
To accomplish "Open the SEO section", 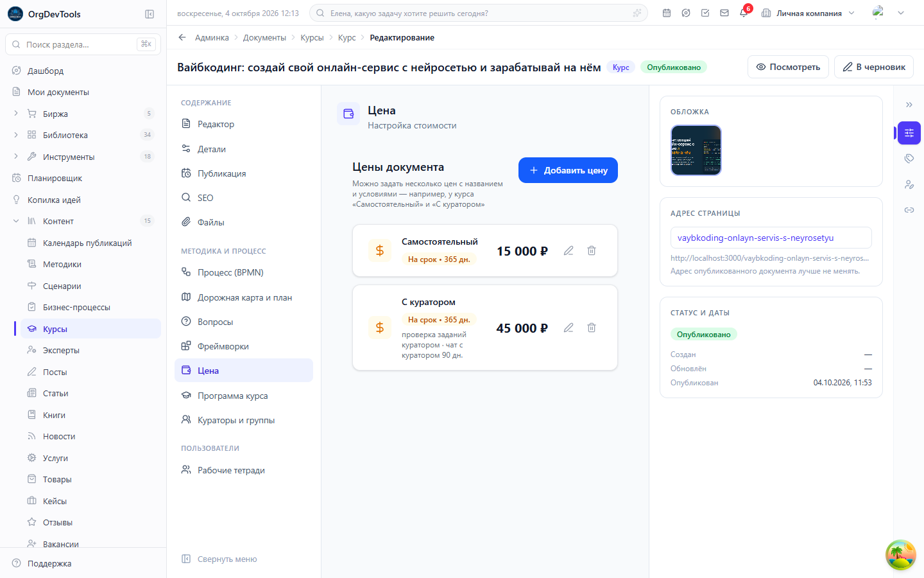I will pos(244,198).
